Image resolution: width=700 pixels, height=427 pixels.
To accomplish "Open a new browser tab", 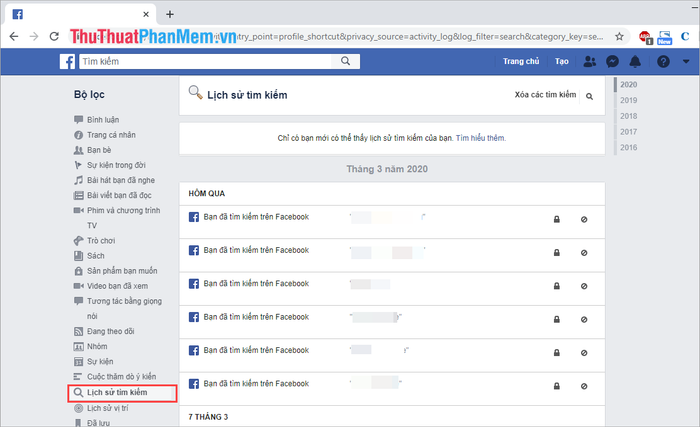I will click(x=170, y=14).
